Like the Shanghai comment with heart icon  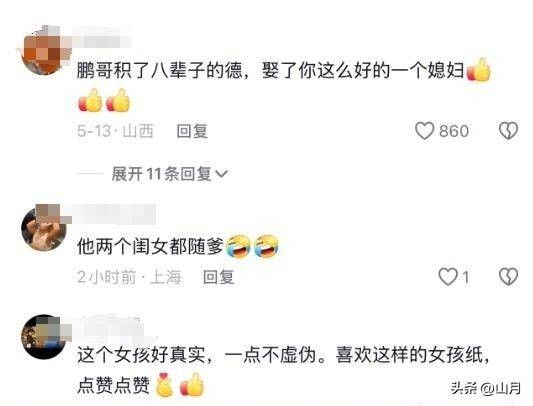coord(448,276)
